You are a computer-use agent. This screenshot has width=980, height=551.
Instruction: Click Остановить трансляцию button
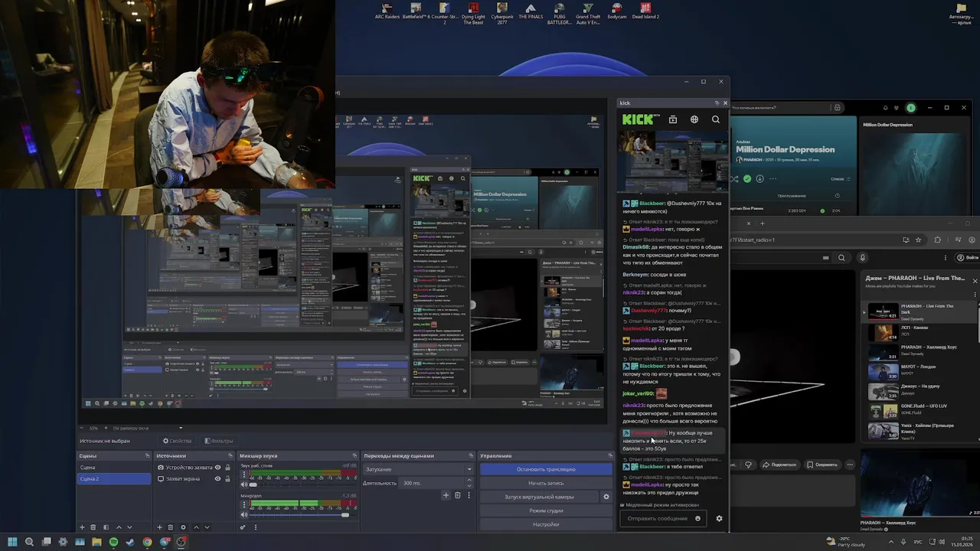(546, 469)
